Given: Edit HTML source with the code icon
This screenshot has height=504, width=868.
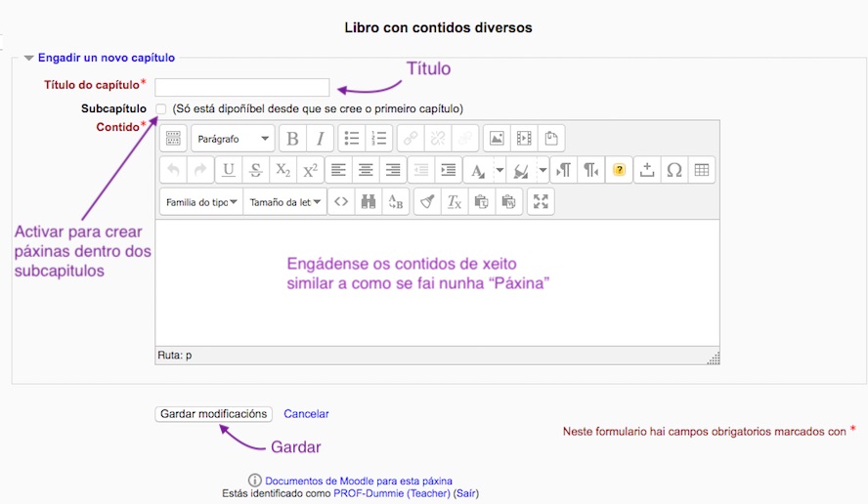Looking at the screenshot, I should (340, 202).
